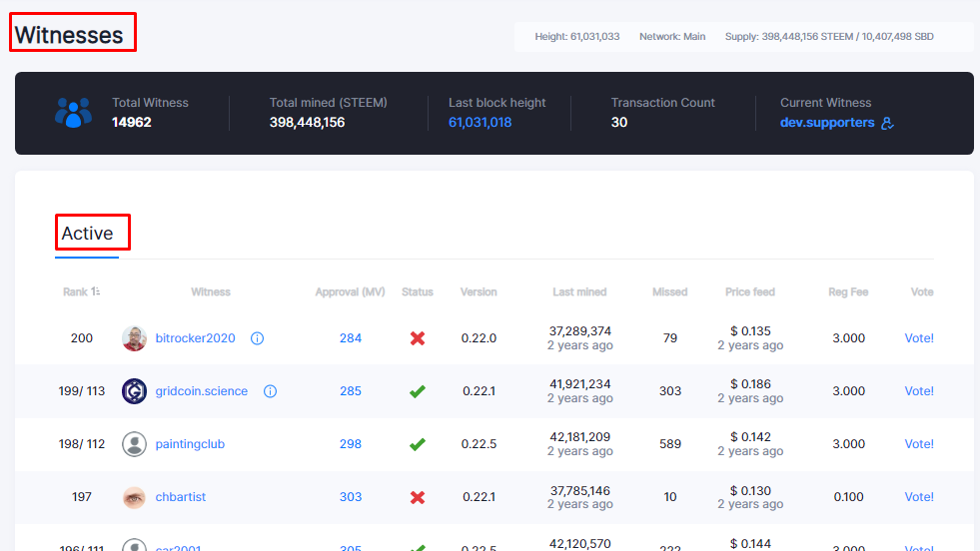The image size is (980, 551).
Task: Click the price feed value $ 0.135
Action: pos(750,331)
